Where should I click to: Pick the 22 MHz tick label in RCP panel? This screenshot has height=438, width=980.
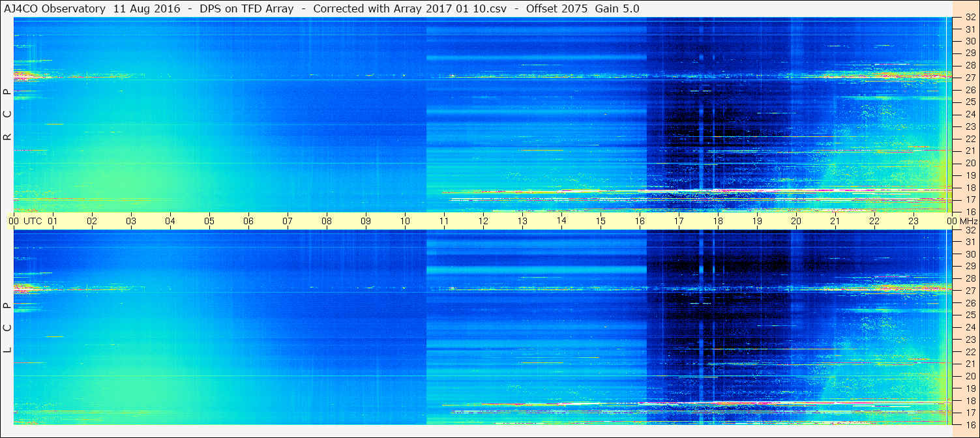tap(970, 139)
